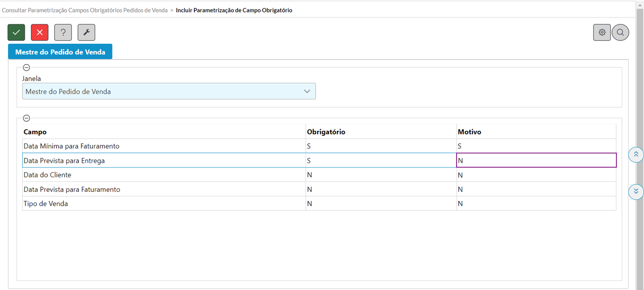Click Obrigatório cell for Data do Cliente
644x290 pixels.
click(381, 175)
